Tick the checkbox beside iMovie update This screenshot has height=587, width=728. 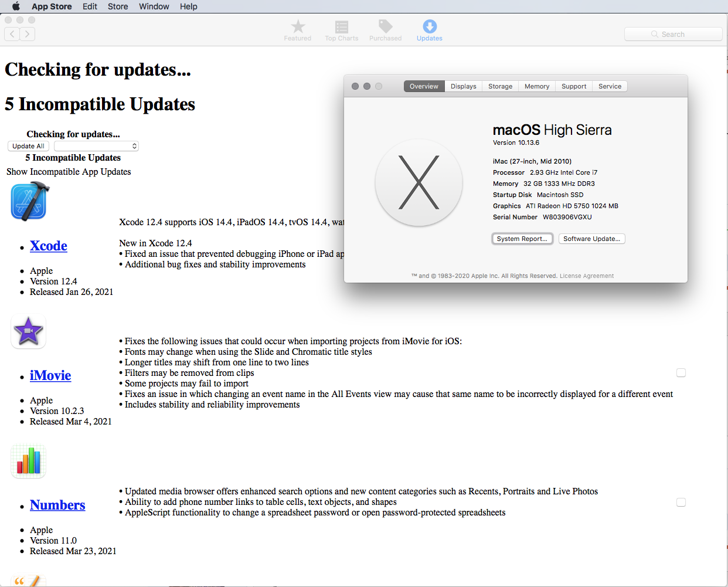pos(681,373)
